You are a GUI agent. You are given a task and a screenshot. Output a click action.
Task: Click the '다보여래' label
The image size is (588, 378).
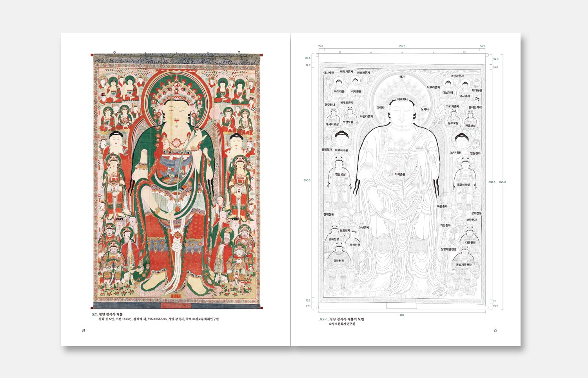tap(448, 93)
